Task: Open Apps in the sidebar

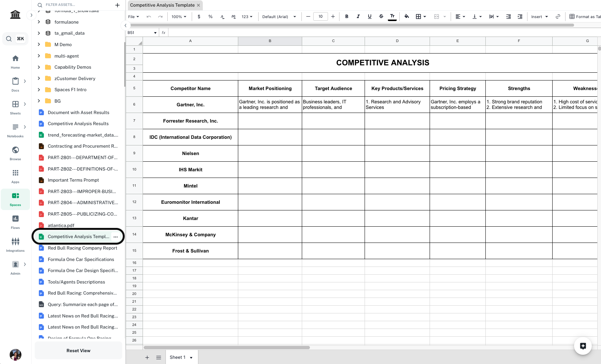Action: (x=15, y=176)
